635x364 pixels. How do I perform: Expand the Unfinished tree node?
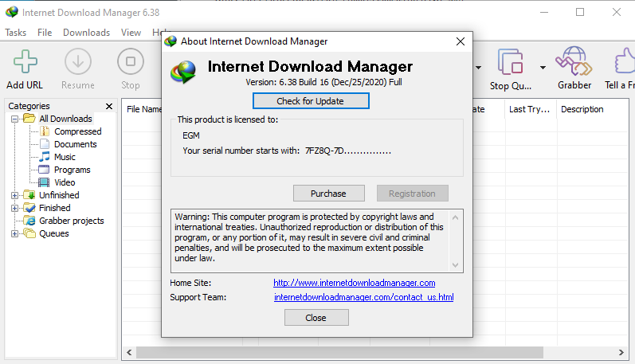pyautogui.click(x=14, y=195)
